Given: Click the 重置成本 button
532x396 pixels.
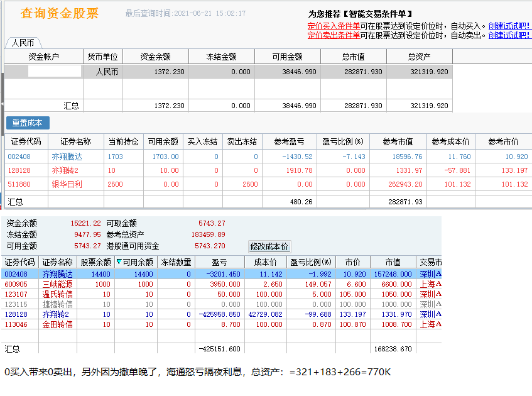Looking at the screenshot, I should tap(28, 123).
